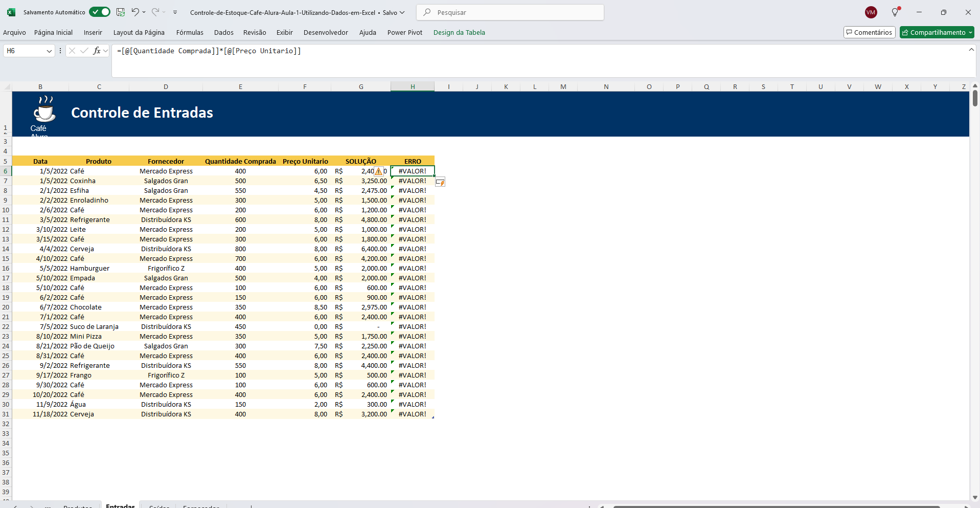The height and width of the screenshot is (508, 980).
Task: Select the SOLUÇÃO table header cell
Action: tap(361, 161)
